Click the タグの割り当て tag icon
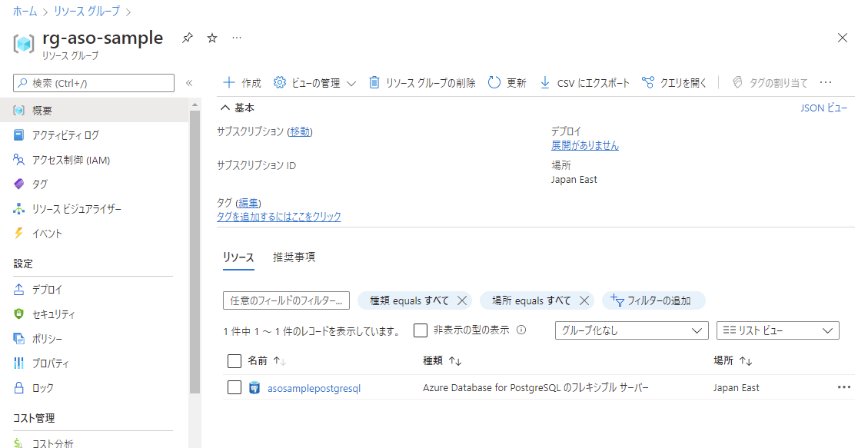The height and width of the screenshot is (448, 868). tap(737, 82)
